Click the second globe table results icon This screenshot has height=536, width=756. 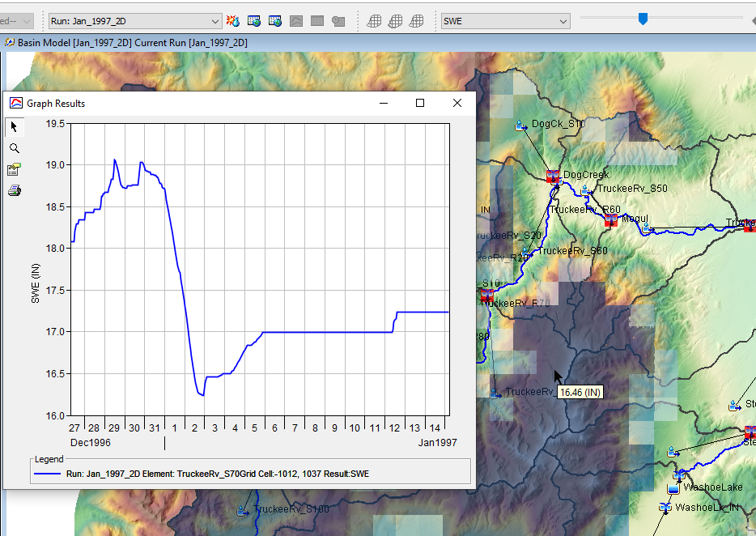coord(275,21)
